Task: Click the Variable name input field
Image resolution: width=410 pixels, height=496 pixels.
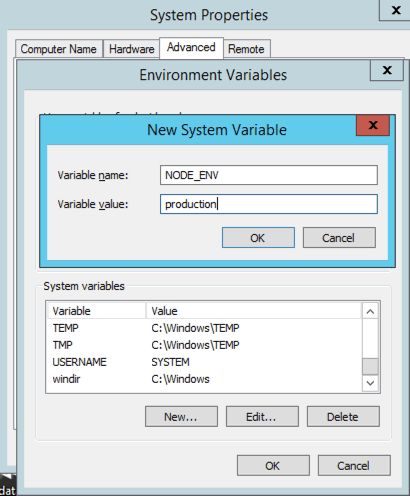Action: pos(269,175)
